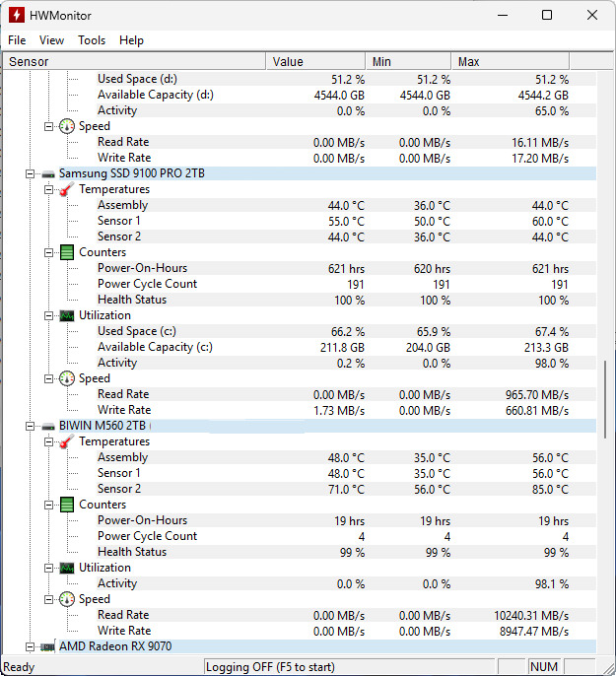The image size is (616, 676).
Task: Click the BIWIN M560 Utilization graph icon
Action: pos(67,568)
